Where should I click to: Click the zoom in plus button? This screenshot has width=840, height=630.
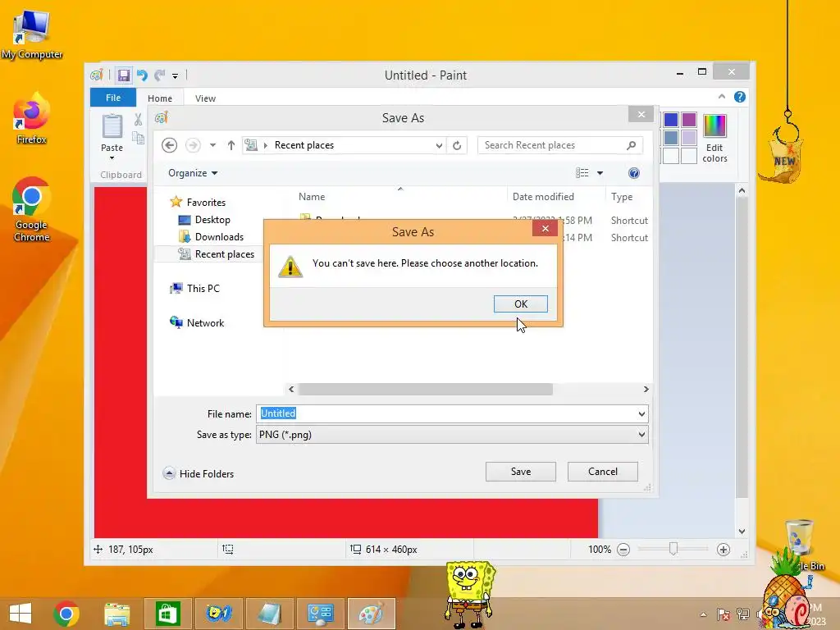point(724,550)
